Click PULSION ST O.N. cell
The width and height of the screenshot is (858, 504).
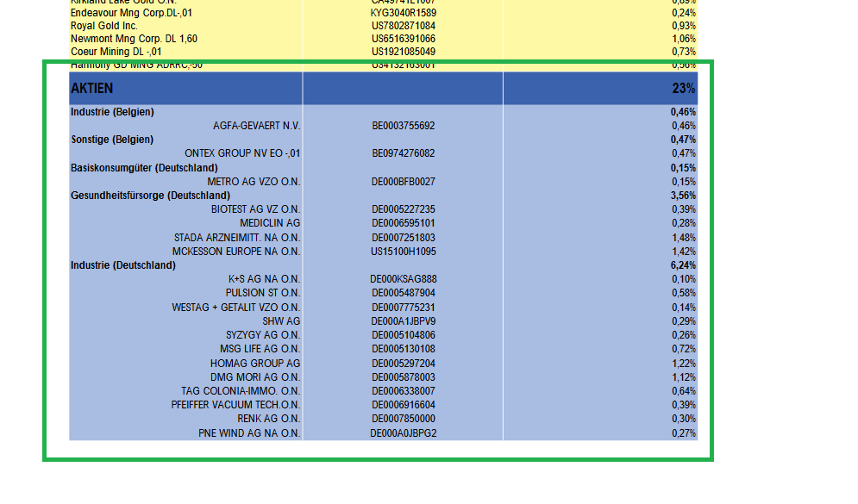click(263, 293)
